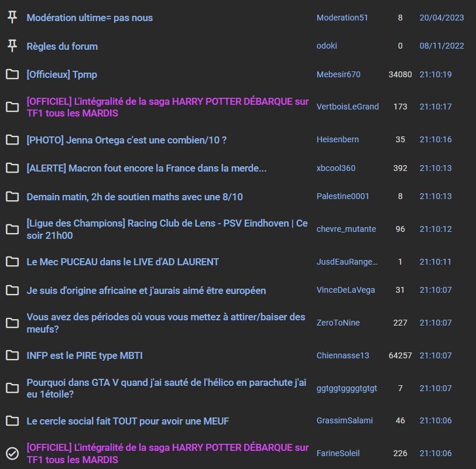The height and width of the screenshot is (469, 476).
Task: View author profile ggtggtggggtgtgt
Action: coord(347,388)
